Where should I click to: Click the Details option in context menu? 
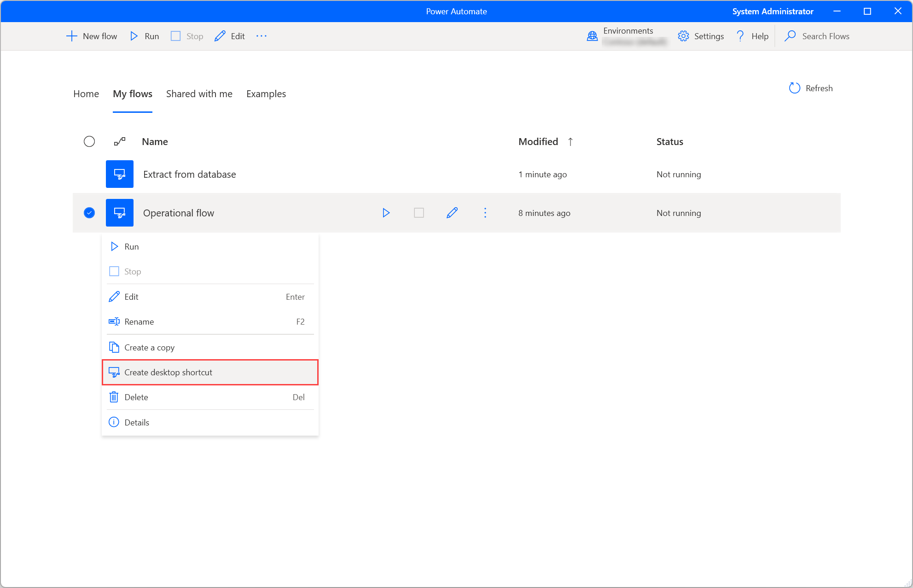click(136, 422)
